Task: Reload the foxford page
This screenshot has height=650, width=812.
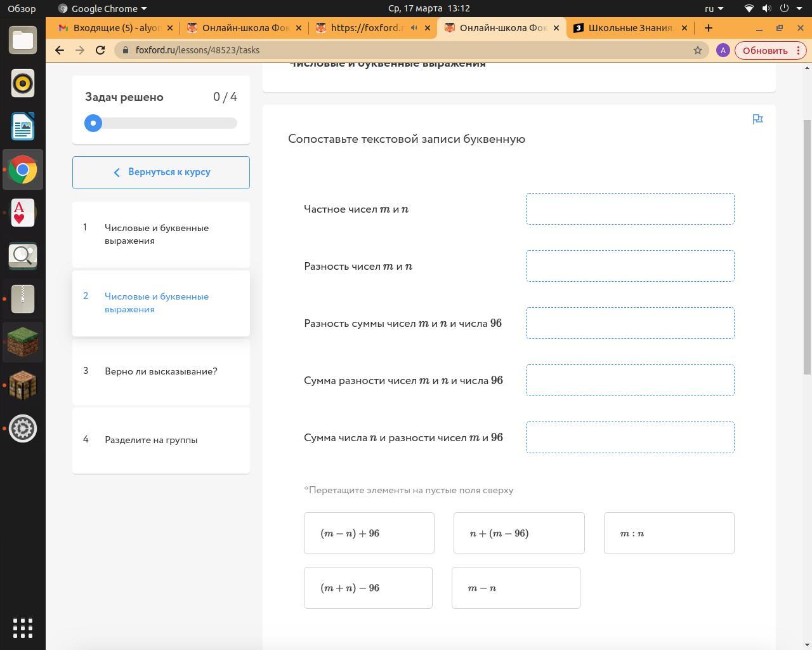Action: tap(100, 50)
